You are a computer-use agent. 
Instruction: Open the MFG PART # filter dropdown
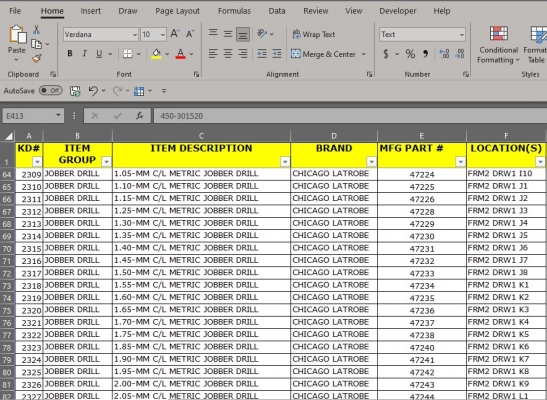click(x=460, y=162)
